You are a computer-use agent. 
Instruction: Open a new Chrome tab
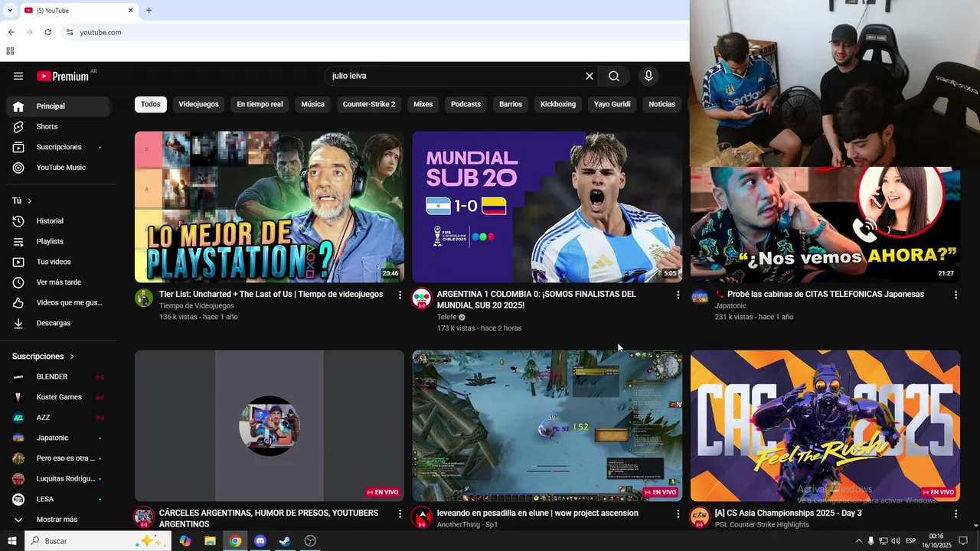coord(149,11)
